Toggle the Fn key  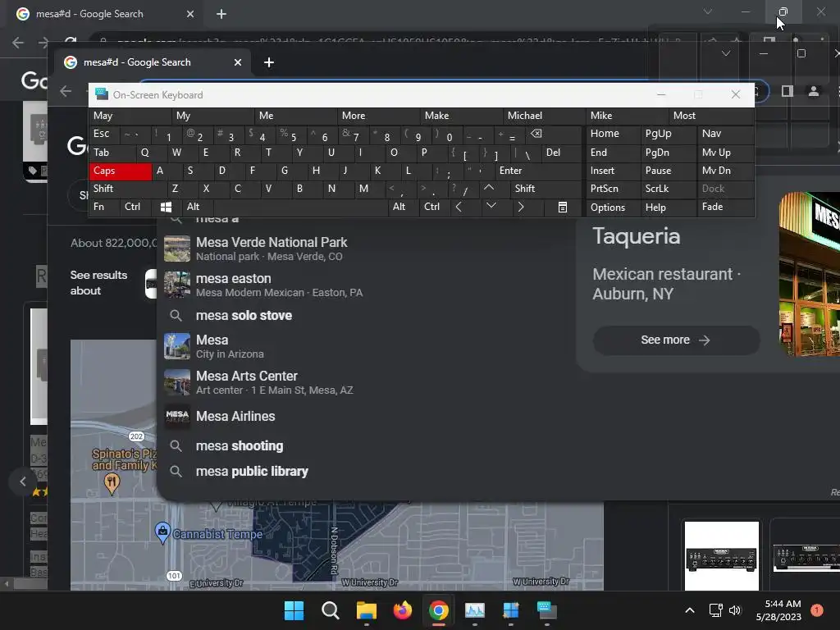[104, 207]
